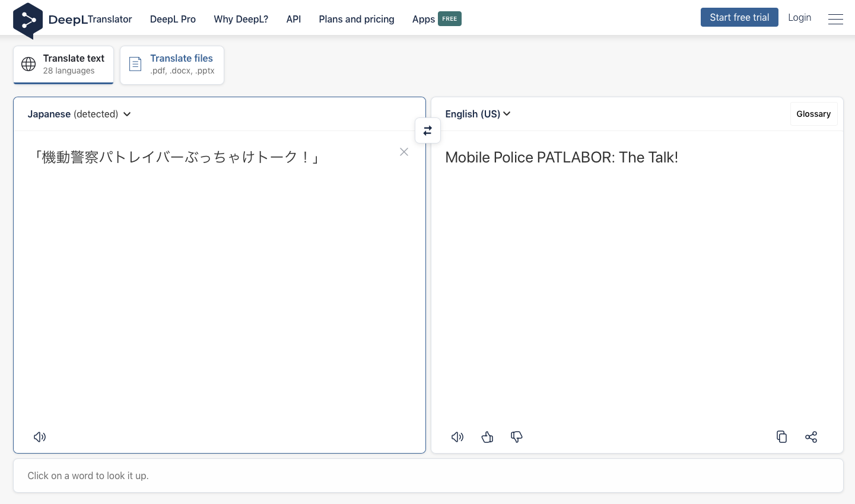The image size is (855, 504).
Task: Listen to the English translation
Action: (457, 437)
